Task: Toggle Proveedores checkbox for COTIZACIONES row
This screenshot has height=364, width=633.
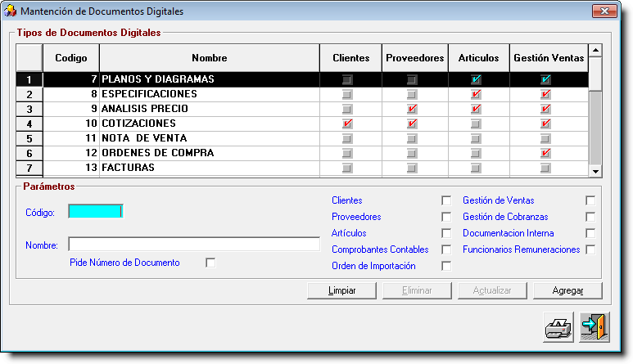Action: [412, 124]
